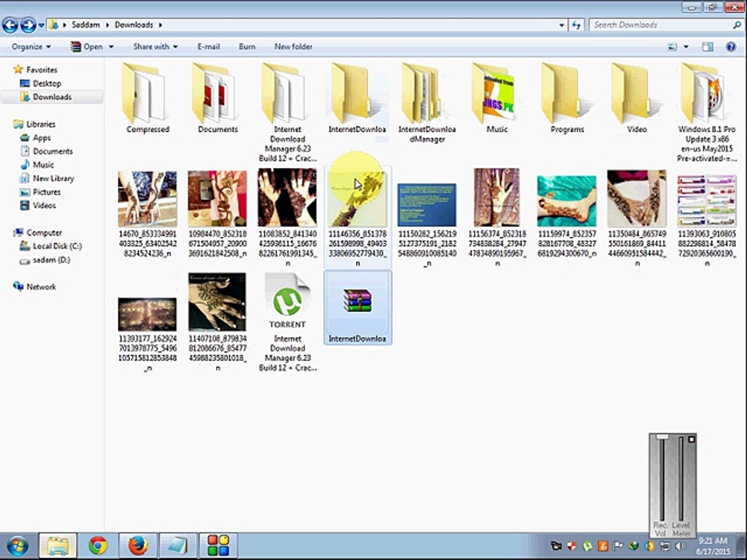Adjust the Rec. Vol slider
Viewport: 747px width, 560px height.
coord(662,437)
